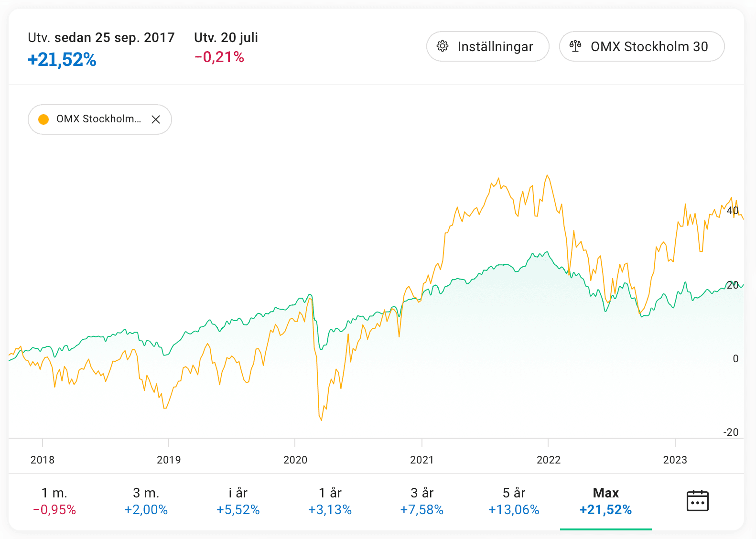Switch chart to 3 år range

pos(422,501)
